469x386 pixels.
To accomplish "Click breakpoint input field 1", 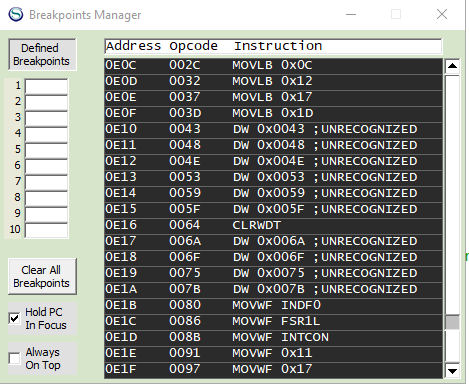I will (x=46, y=86).
